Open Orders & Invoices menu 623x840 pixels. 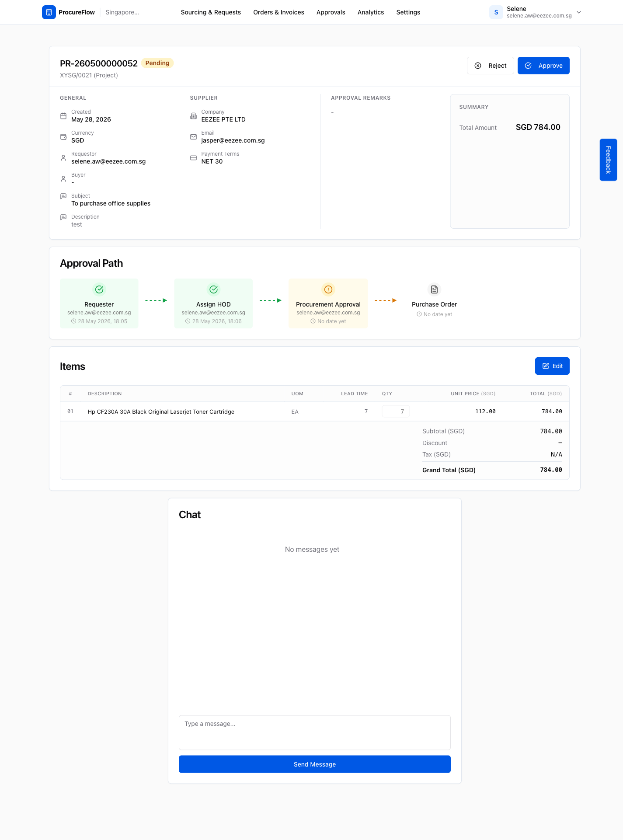(278, 12)
